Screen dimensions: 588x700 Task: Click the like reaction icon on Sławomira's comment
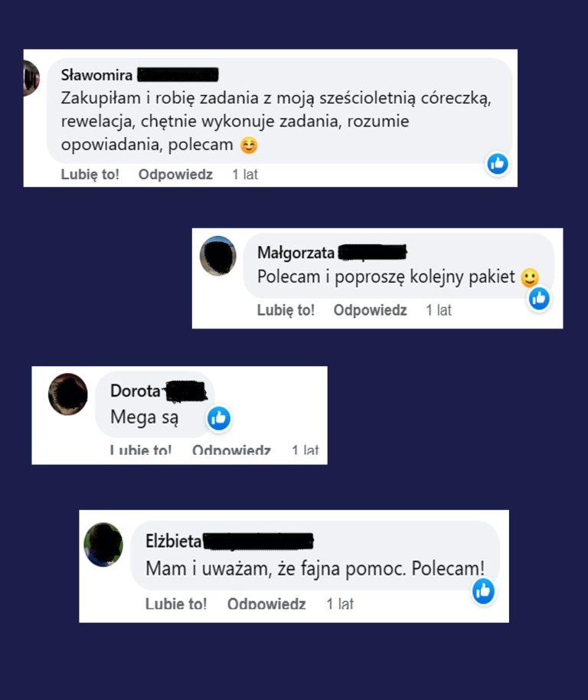498,164
